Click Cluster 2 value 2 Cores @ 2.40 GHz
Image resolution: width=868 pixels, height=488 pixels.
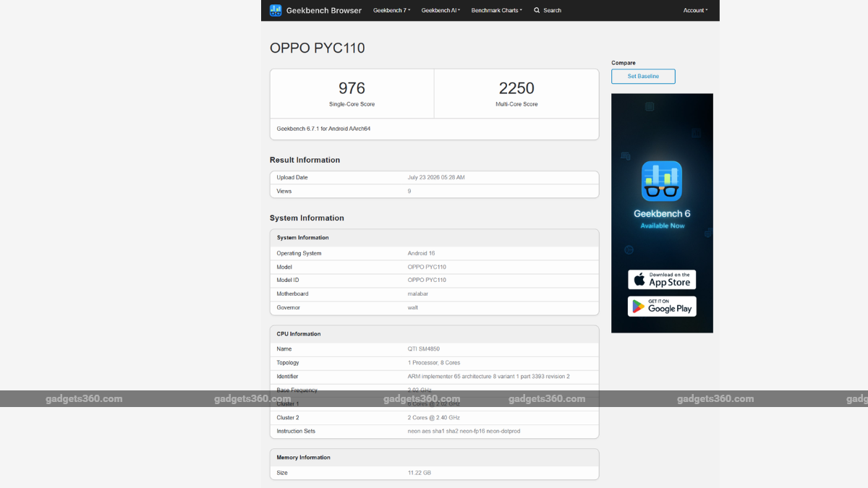pos(434,417)
